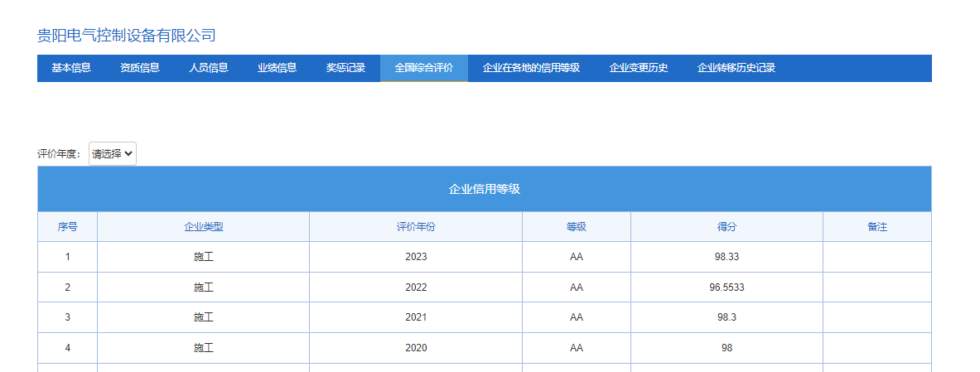Screen dimensions: 980x372
Task: Open 企业在各地的信用等级 tab
Action: [531, 68]
